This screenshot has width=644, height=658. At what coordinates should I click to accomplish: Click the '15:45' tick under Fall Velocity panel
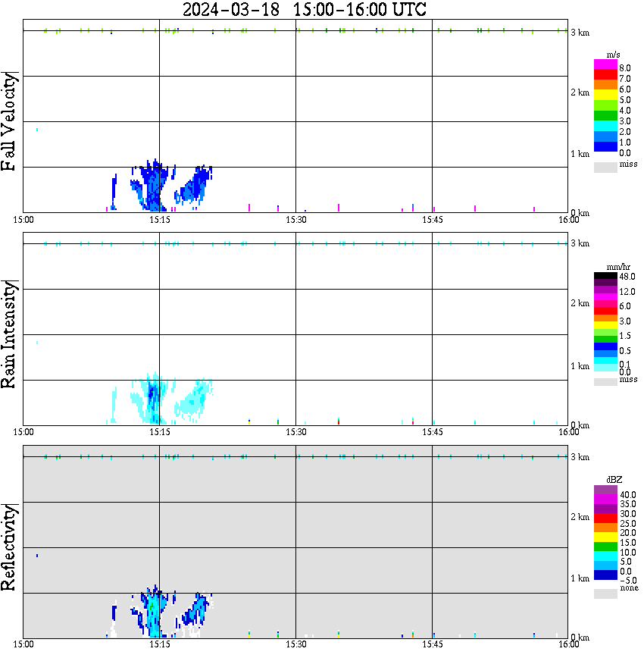click(433, 220)
